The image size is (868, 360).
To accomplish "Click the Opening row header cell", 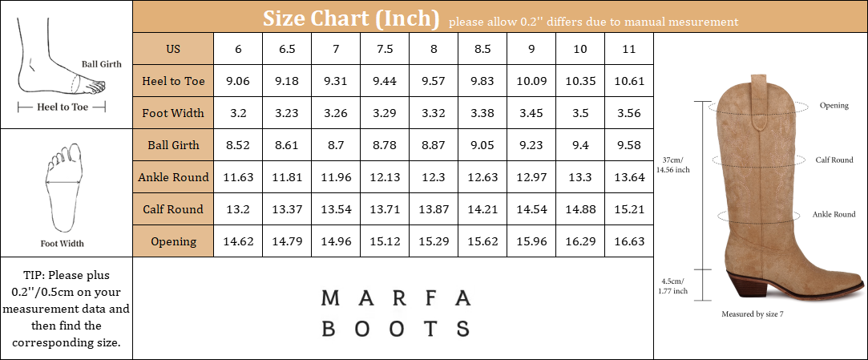I will point(173,241).
